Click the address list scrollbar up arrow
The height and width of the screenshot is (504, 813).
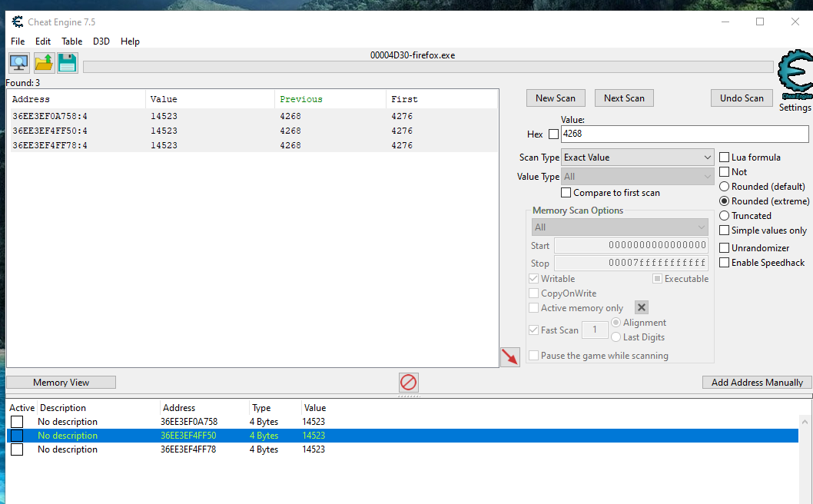(x=805, y=422)
